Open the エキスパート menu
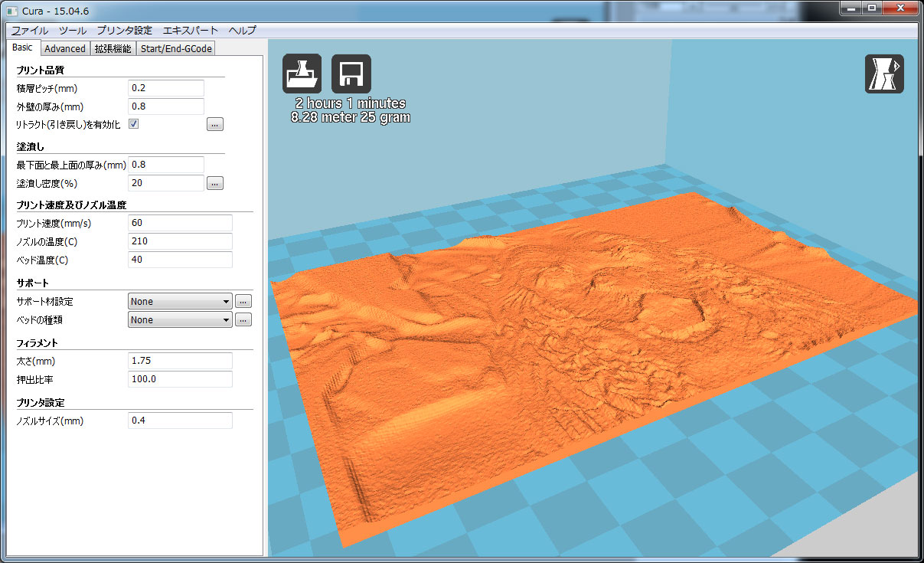Viewport: 924px width, 563px height. coord(191,31)
